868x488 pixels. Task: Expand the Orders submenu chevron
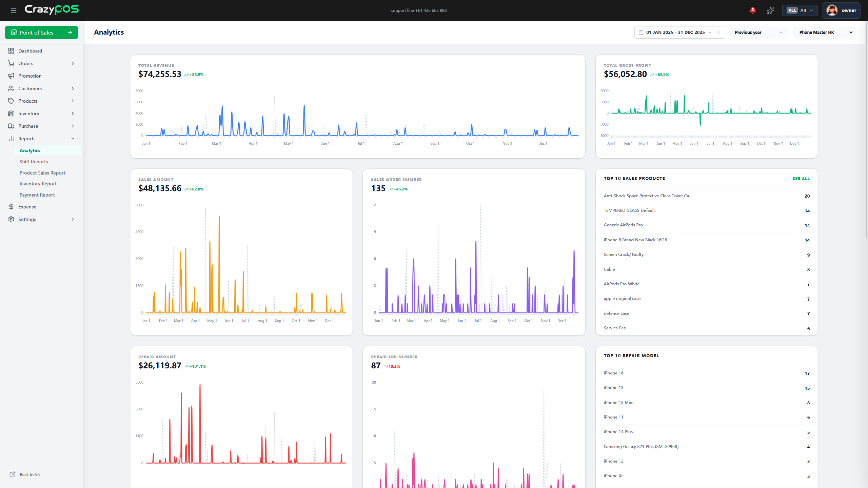pyautogui.click(x=73, y=63)
